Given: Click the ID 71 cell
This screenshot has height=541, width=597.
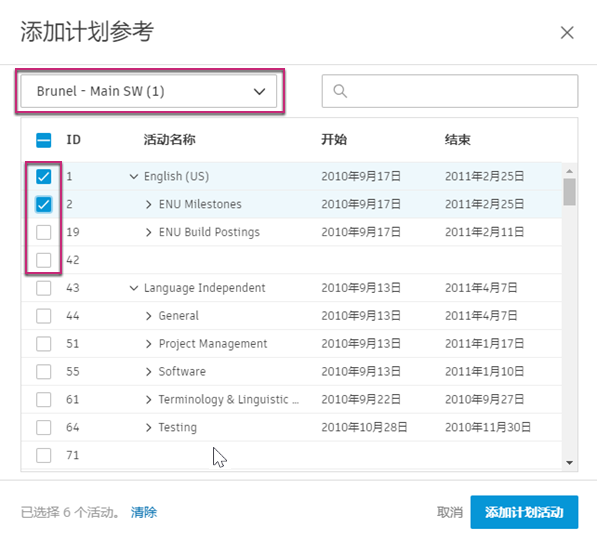Looking at the screenshot, I should click(72, 455).
